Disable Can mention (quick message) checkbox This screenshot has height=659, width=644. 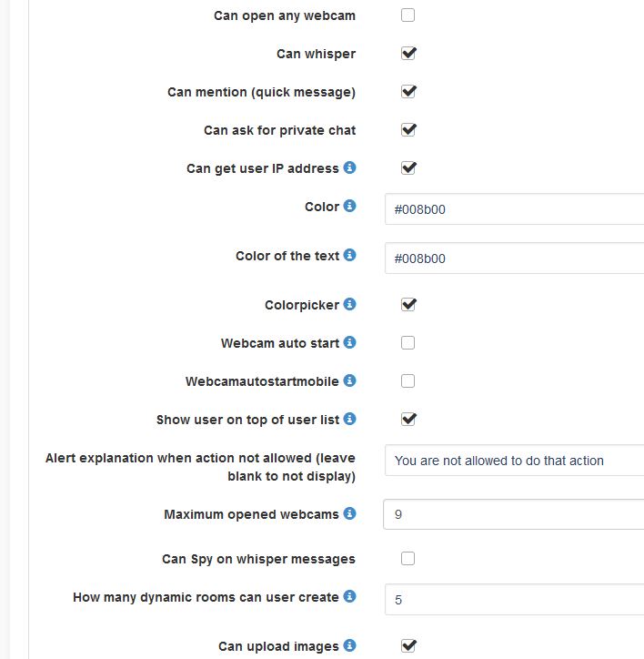point(408,92)
